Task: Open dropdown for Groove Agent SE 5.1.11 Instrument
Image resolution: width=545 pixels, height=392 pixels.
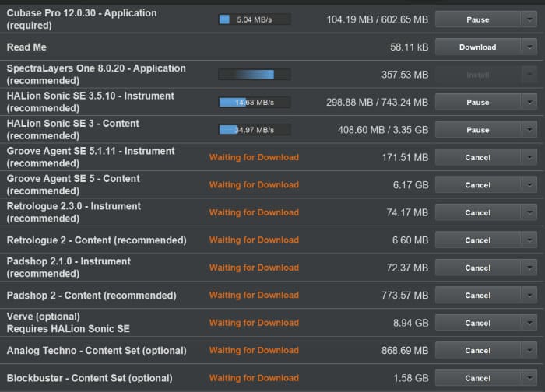Action: click(x=529, y=157)
